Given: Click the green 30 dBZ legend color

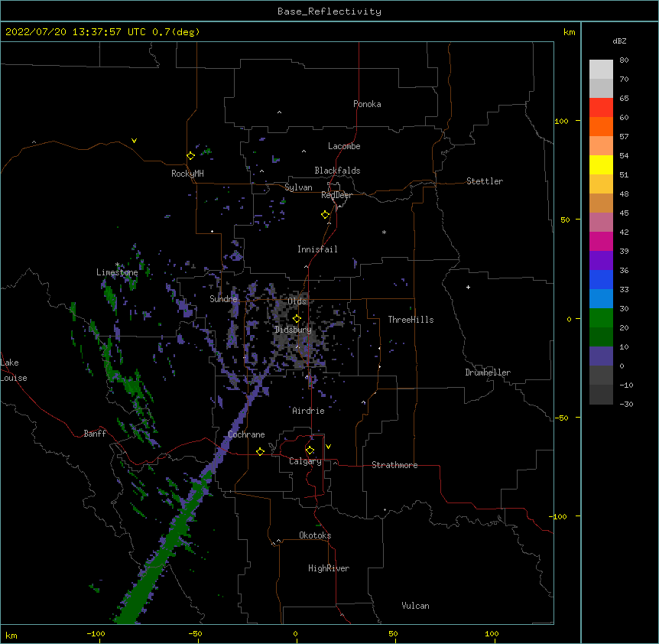Looking at the screenshot, I should pyautogui.click(x=601, y=317).
